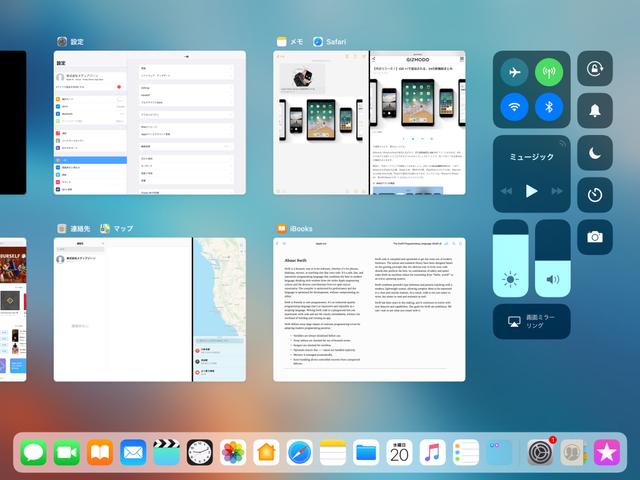Open the Videos clapperboard app in dock
640x480 pixels.
click(166, 452)
